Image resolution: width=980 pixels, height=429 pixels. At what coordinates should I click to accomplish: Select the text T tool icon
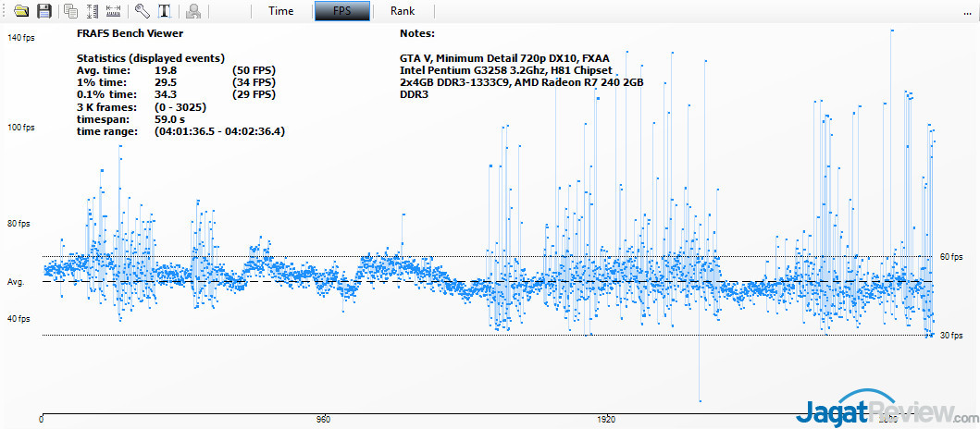pos(164,11)
